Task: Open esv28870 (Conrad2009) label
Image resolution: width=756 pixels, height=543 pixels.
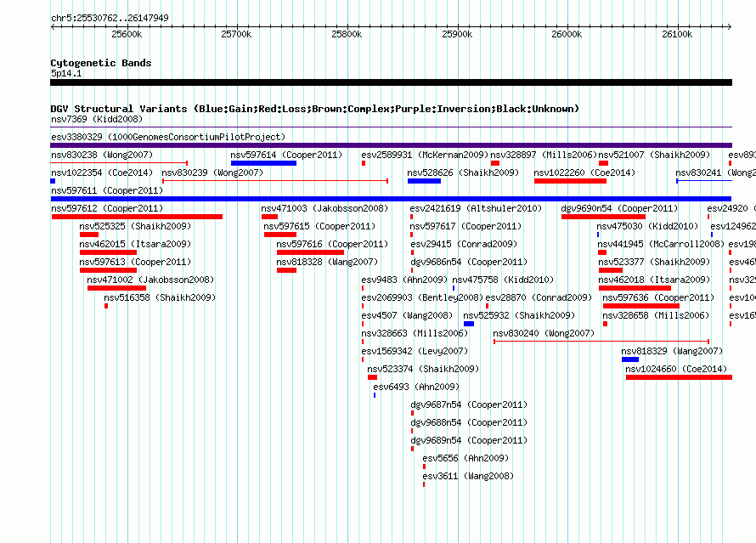Action: pos(539,297)
